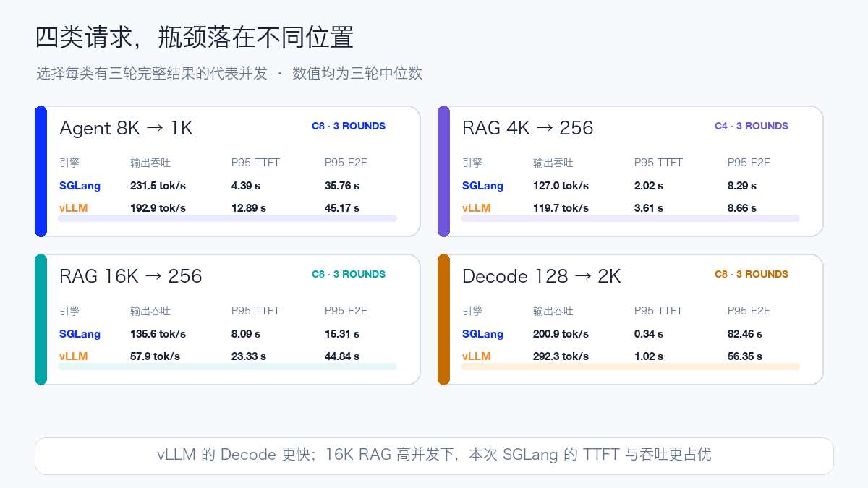Click the vLLM label in the RAG 4K card
This screenshot has height=488, width=868.
click(476, 208)
